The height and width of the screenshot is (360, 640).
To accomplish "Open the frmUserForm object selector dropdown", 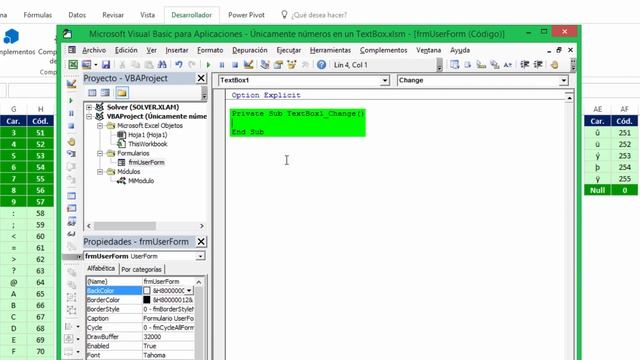I will click(x=200, y=256).
